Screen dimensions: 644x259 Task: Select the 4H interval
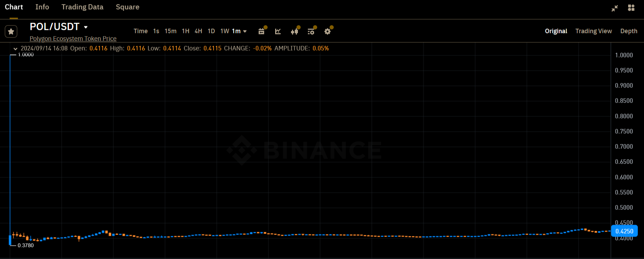tap(198, 31)
